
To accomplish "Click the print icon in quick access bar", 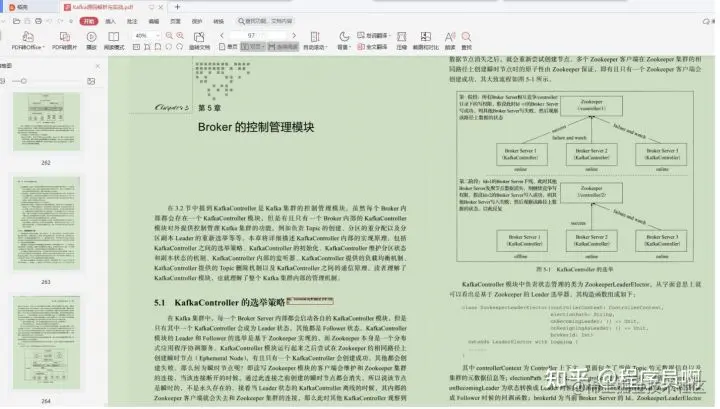I will [39, 21].
